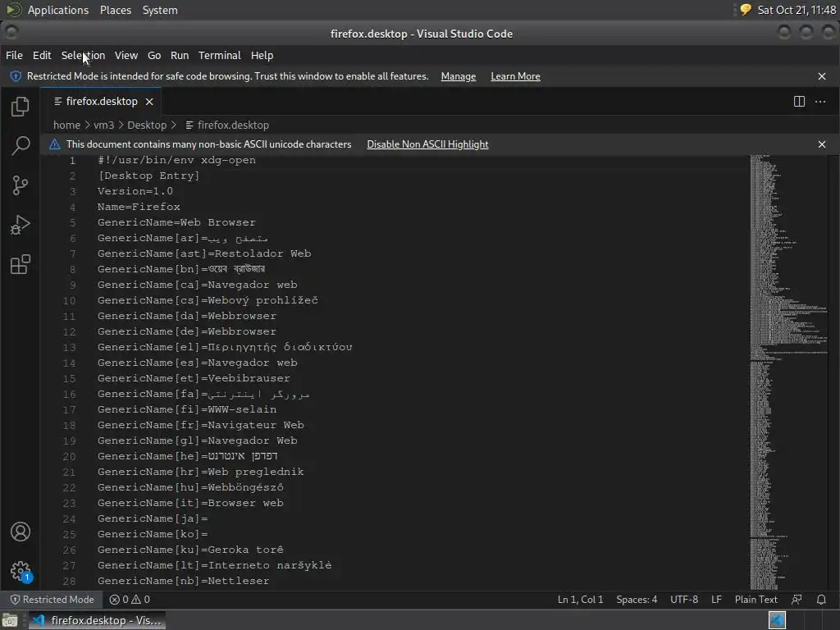Expand the vm3 breadcrumb segment

(104, 125)
